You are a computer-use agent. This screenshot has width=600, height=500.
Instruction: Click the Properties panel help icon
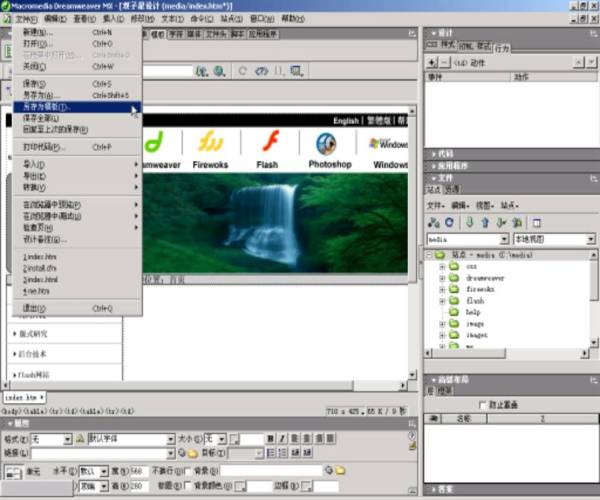[x=412, y=435]
